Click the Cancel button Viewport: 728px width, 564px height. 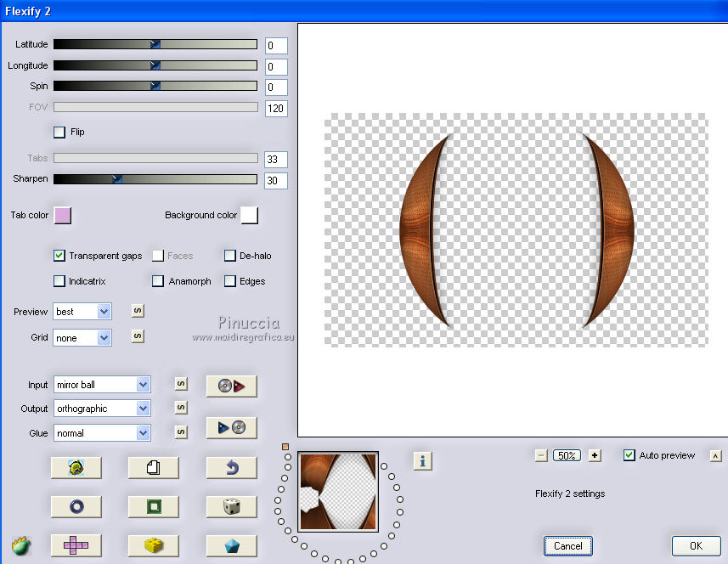click(568, 546)
